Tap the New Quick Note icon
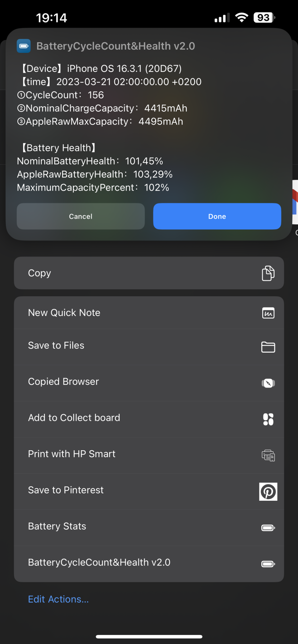Viewport: 298px width, 644px height. click(268, 313)
